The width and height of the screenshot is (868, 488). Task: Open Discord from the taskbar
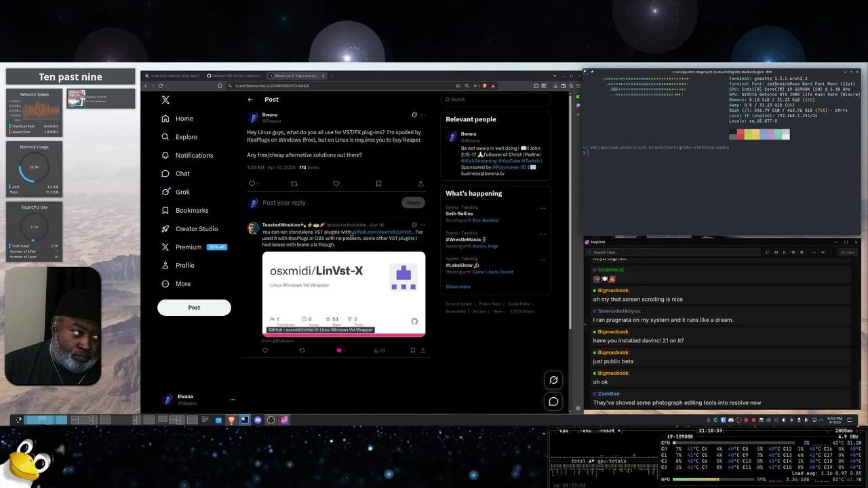(258, 420)
